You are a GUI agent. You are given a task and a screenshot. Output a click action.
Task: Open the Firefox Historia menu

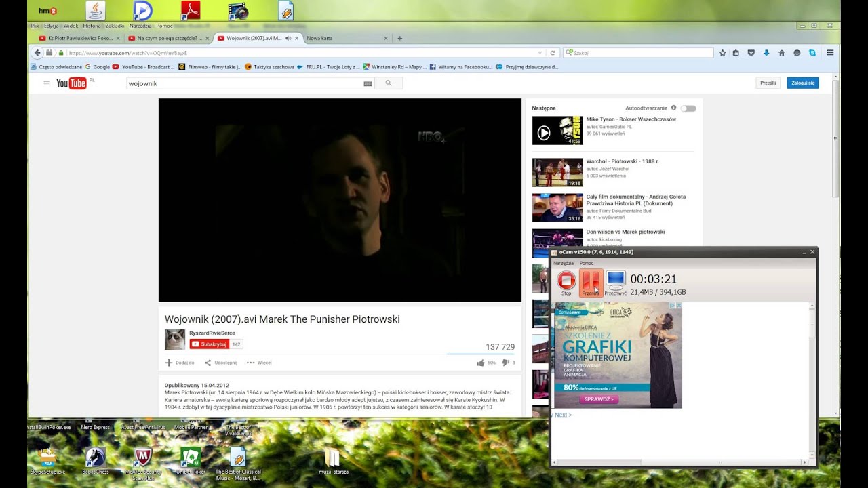click(92, 26)
